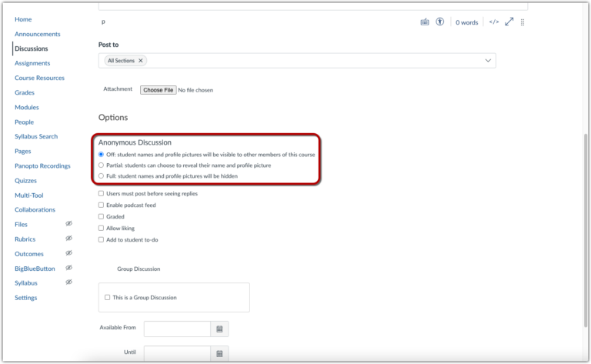
Task: Check This is a Group Discussion
Action: (107, 297)
